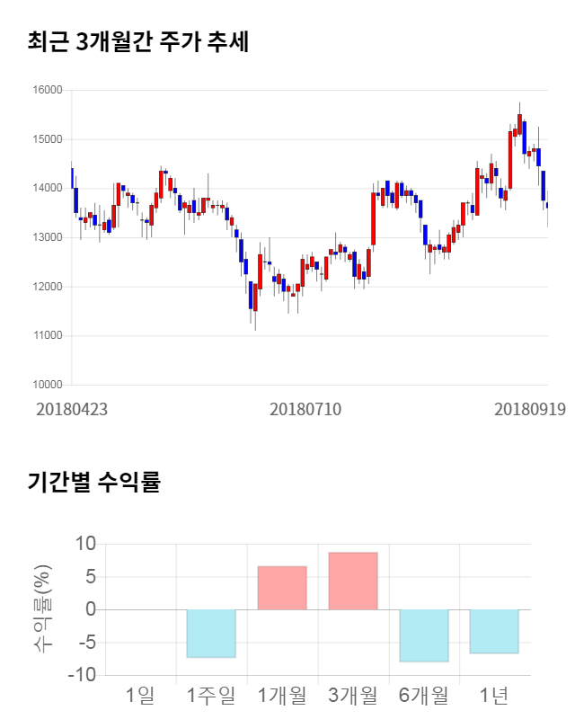The width and height of the screenshot is (575, 728).
Task: Click the 3개월 x-axis label
Action: pos(353,695)
